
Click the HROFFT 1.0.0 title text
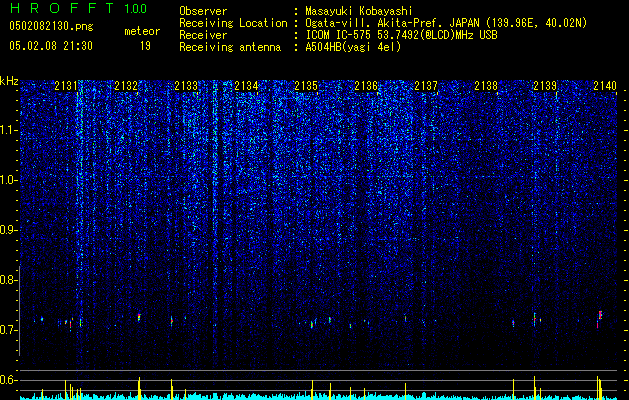point(79,8)
